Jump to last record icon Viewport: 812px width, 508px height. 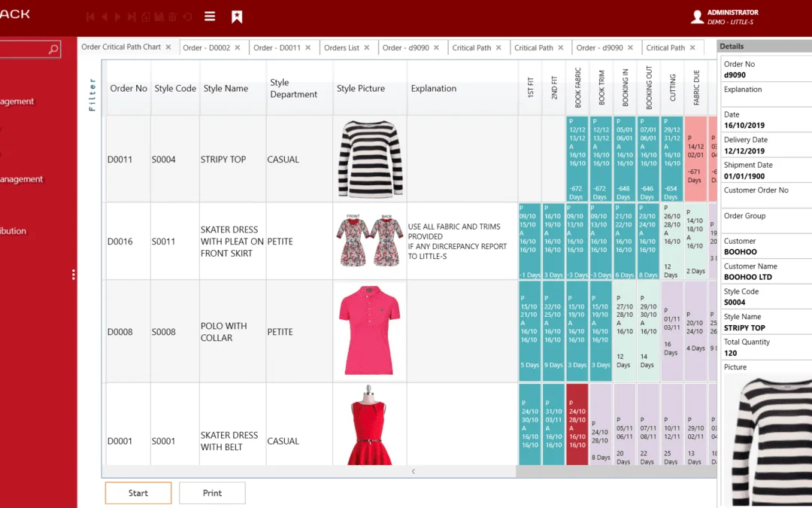tap(132, 17)
